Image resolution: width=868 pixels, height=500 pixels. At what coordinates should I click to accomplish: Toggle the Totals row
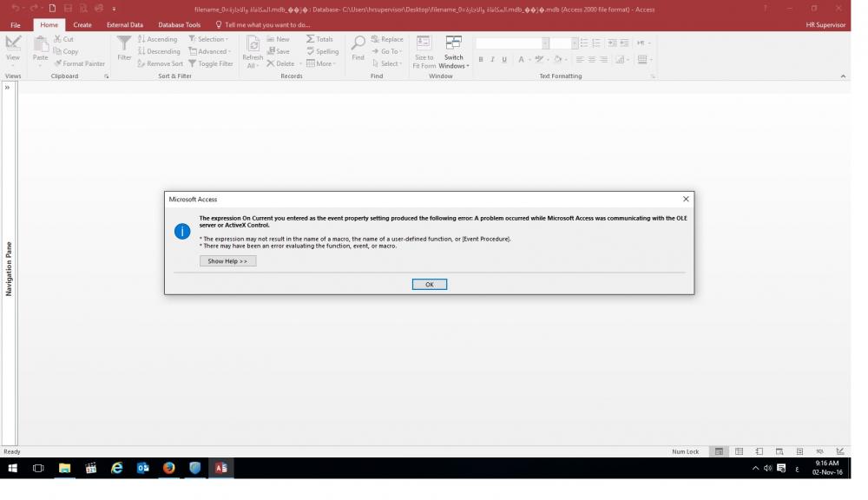(x=320, y=39)
